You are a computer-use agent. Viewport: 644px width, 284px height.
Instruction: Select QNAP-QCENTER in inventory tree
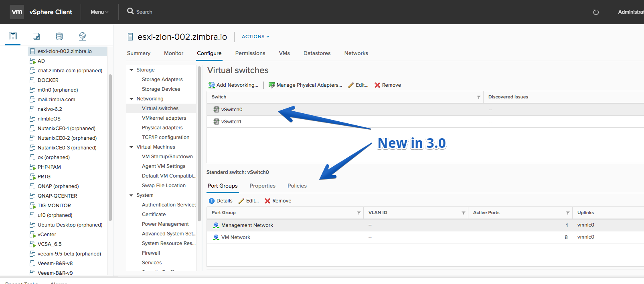57,196
